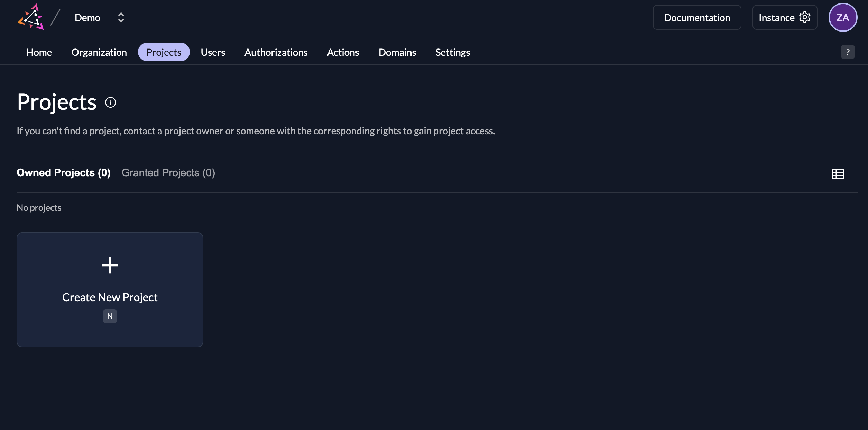Expand the Demo organization switcher arrows
The height and width of the screenshot is (430, 868).
point(121,18)
